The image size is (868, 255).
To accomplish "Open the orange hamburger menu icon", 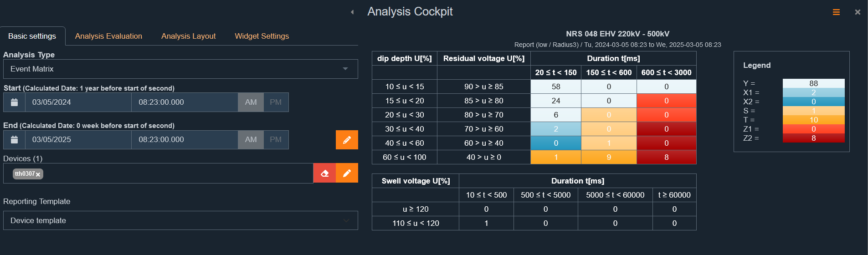I will [836, 12].
